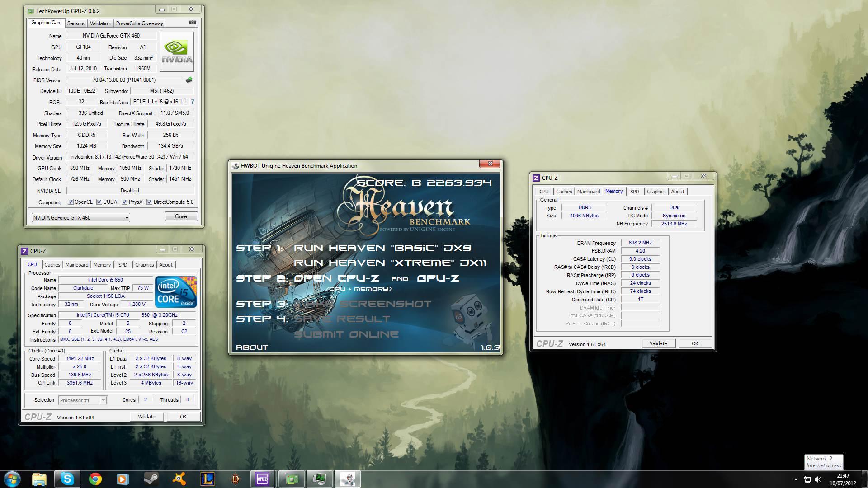868x488 pixels.
Task: Open About in HWBOT Heaven app
Action: pos(252,347)
